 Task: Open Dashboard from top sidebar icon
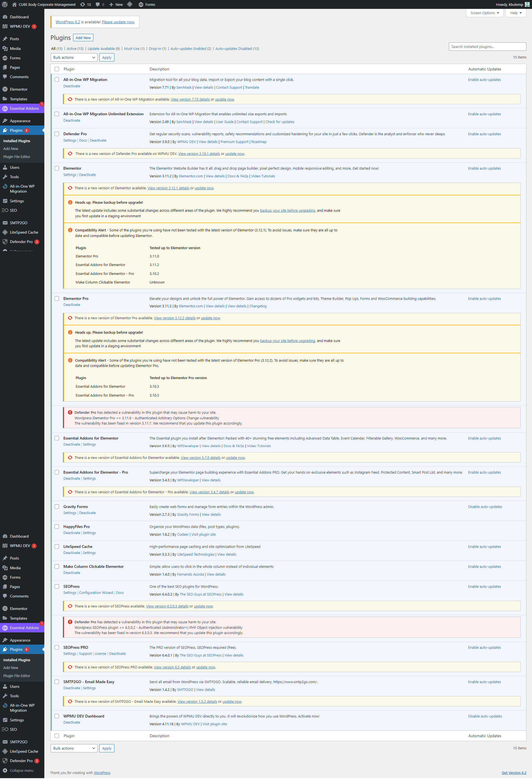tap(5, 17)
